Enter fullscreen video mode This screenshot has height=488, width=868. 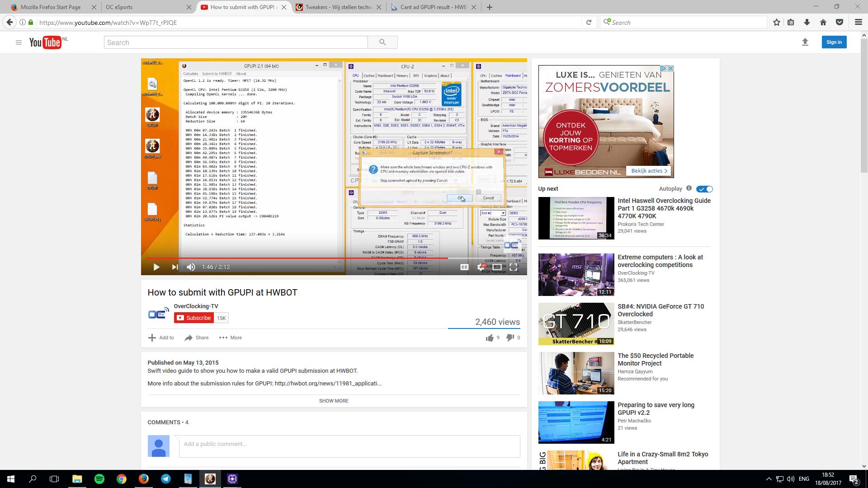coord(514,267)
